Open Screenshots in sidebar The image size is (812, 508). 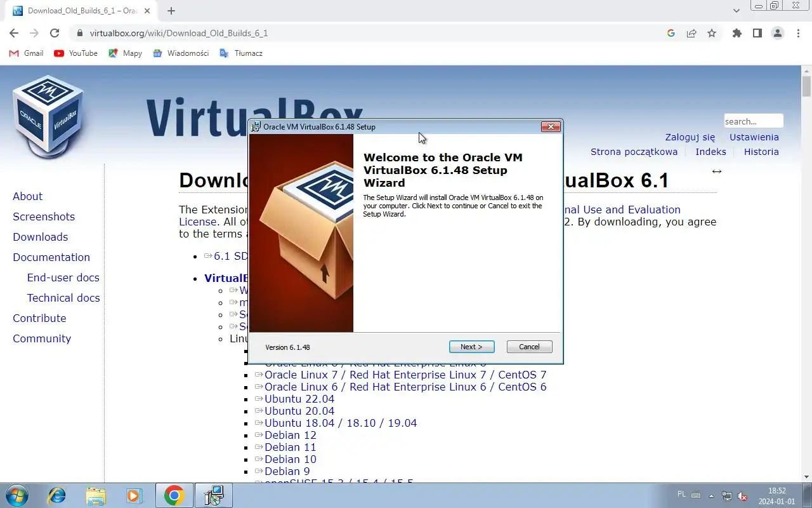[44, 217]
